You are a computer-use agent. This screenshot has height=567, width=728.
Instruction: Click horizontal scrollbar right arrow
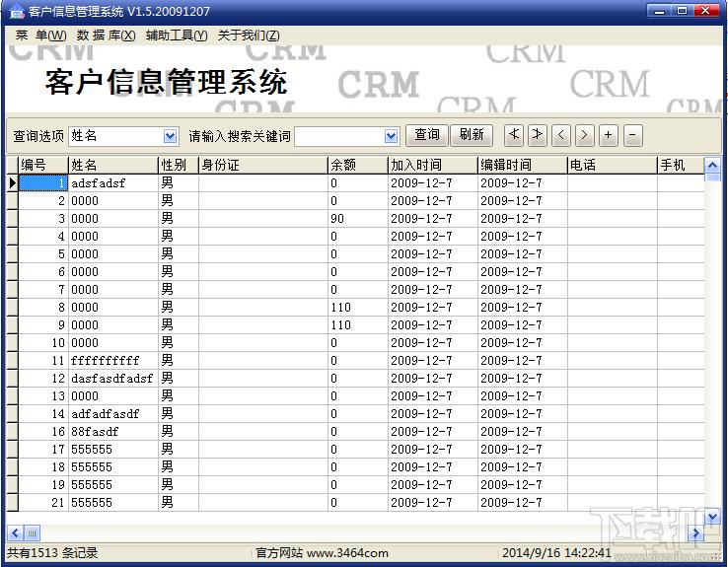(x=696, y=532)
